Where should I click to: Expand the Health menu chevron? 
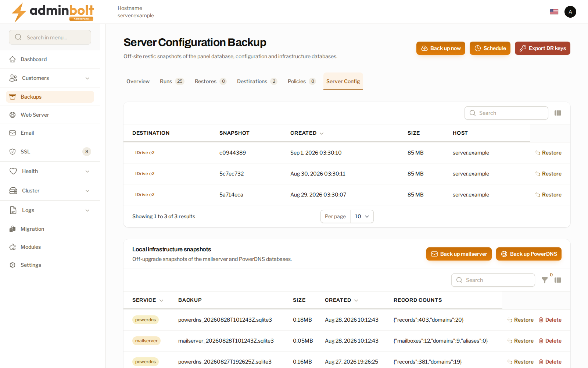(x=87, y=171)
